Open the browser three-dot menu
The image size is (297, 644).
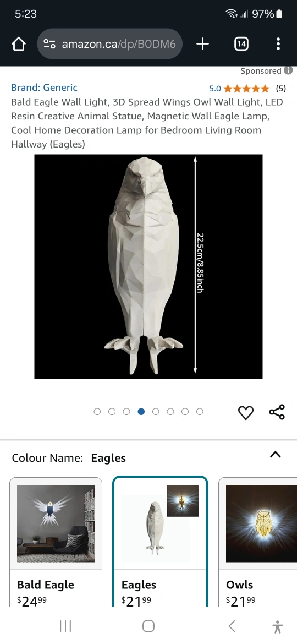pyautogui.click(x=278, y=44)
